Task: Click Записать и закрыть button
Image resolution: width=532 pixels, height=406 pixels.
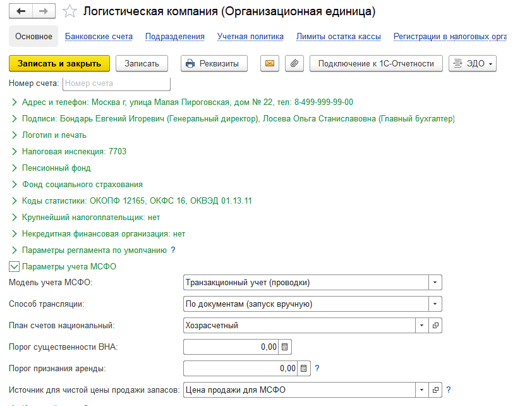Action: pyautogui.click(x=59, y=63)
